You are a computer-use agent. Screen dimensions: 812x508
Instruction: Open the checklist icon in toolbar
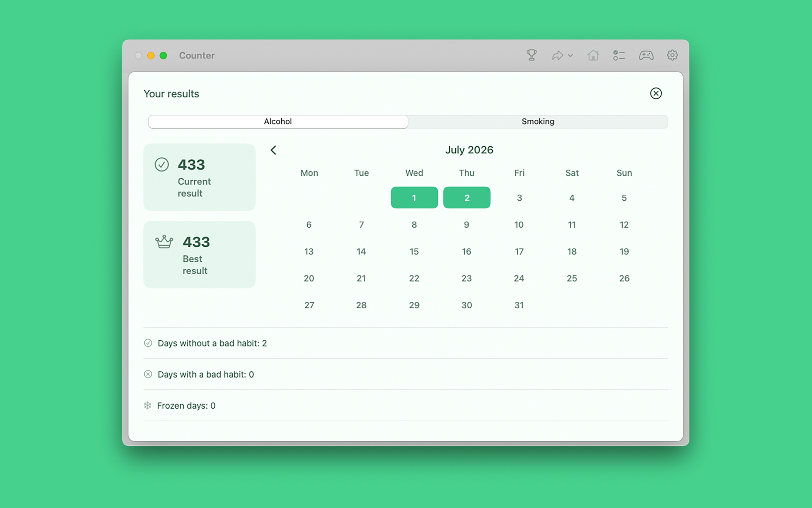[619, 56]
